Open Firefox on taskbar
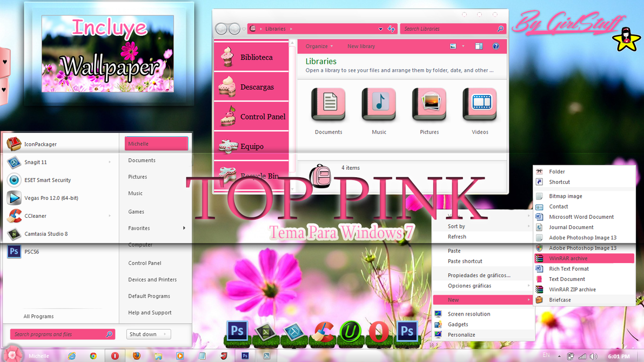The width and height of the screenshot is (644, 362). [137, 356]
